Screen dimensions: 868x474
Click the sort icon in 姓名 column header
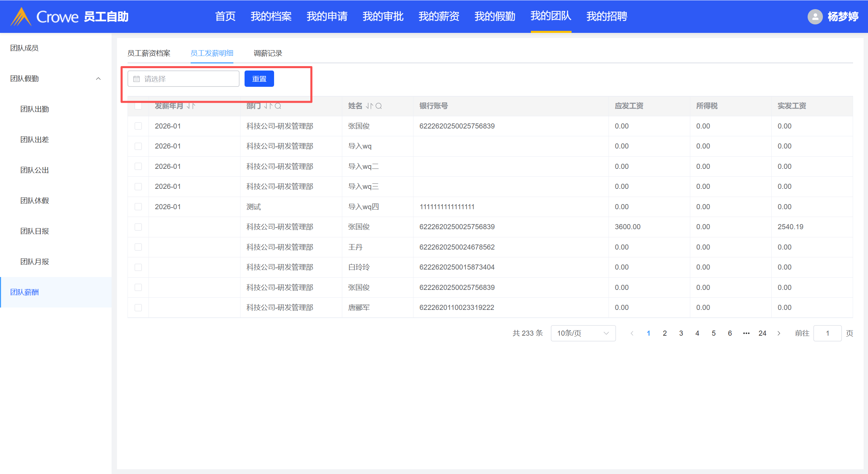[x=369, y=106]
